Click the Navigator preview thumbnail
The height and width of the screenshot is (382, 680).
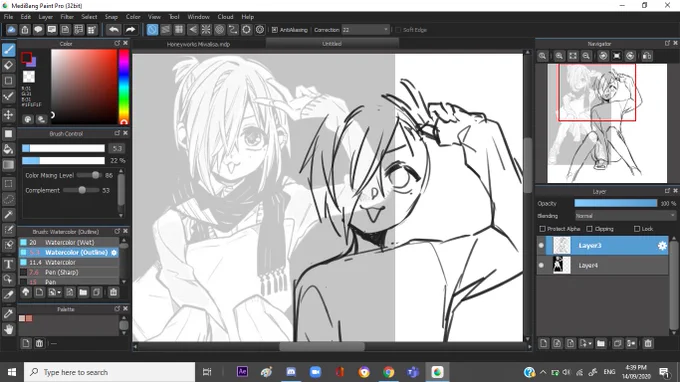coord(607,123)
